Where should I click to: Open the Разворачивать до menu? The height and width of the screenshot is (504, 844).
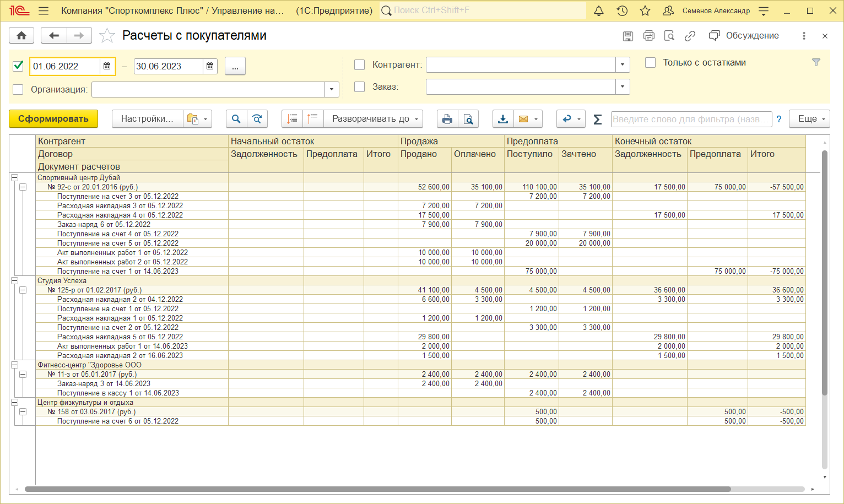tap(374, 119)
